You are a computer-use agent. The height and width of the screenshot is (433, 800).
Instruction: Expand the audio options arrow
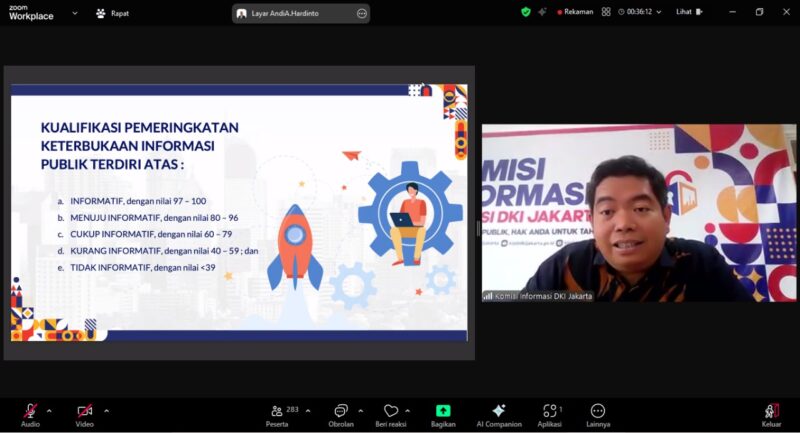(49, 410)
